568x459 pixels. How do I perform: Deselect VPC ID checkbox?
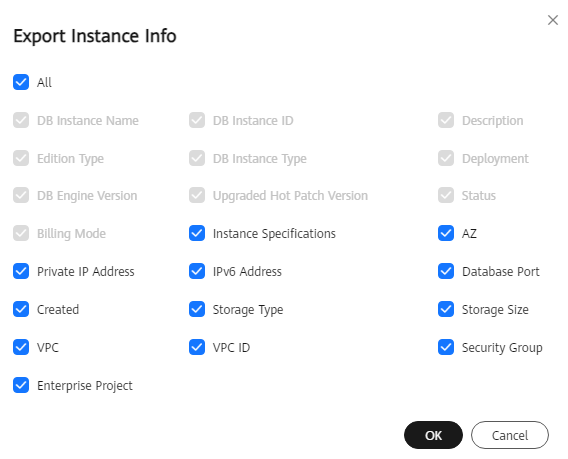point(197,347)
